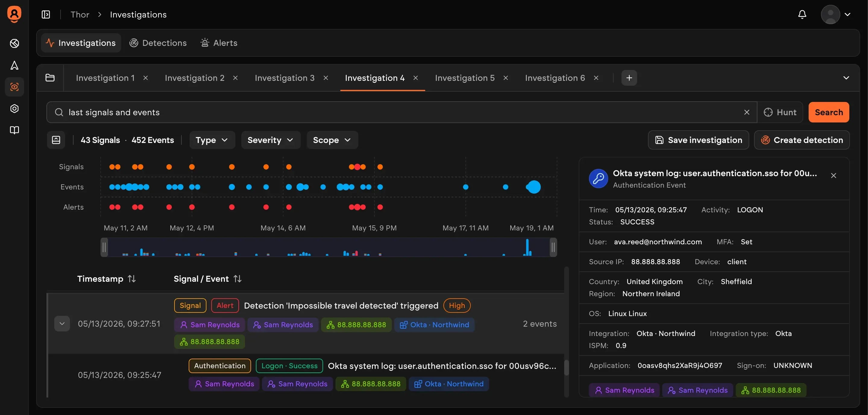
Task: Open the Scope filter dropdown
Action: pyautogui.click(x=332, y=140)
